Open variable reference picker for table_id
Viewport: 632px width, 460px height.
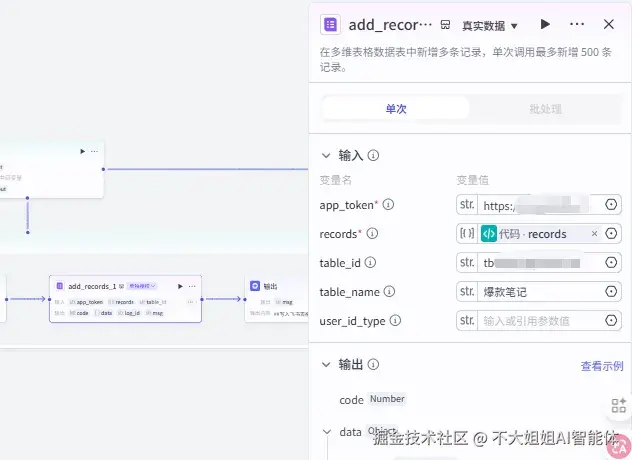[611, 263]
